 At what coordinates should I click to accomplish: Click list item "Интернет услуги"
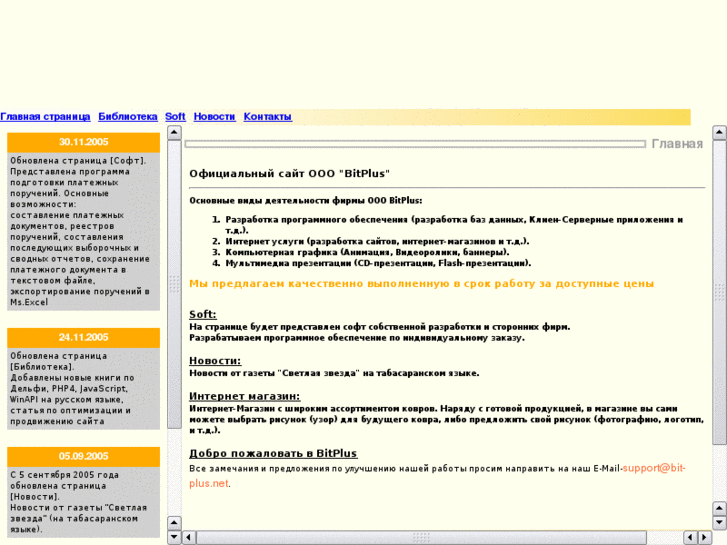pos(377,241)
